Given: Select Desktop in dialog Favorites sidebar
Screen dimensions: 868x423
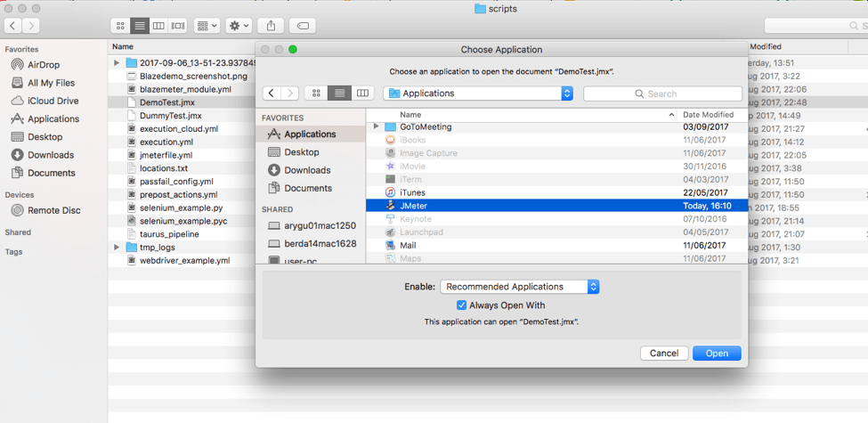Looking at the screenshot, I should coord(302,152).
